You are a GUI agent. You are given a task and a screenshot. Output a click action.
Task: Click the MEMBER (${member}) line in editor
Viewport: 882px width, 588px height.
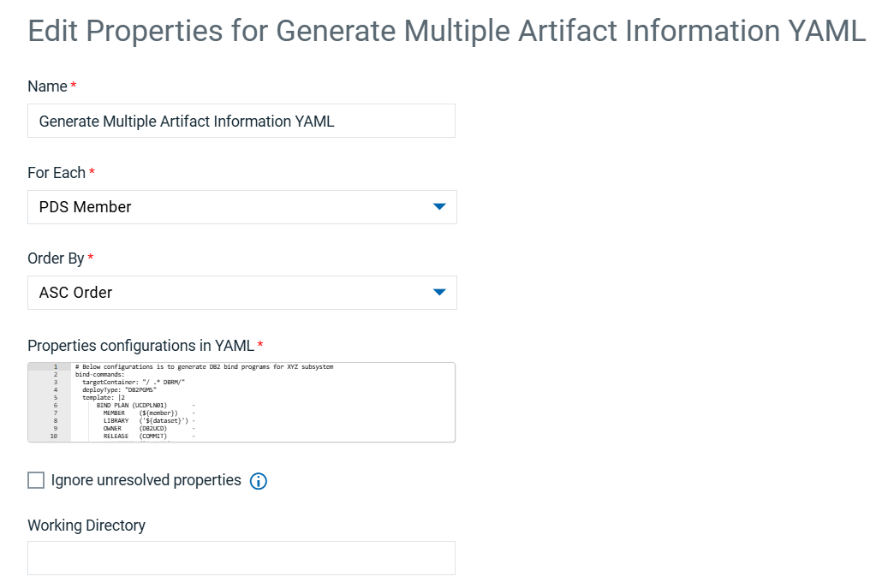point(140,413)
